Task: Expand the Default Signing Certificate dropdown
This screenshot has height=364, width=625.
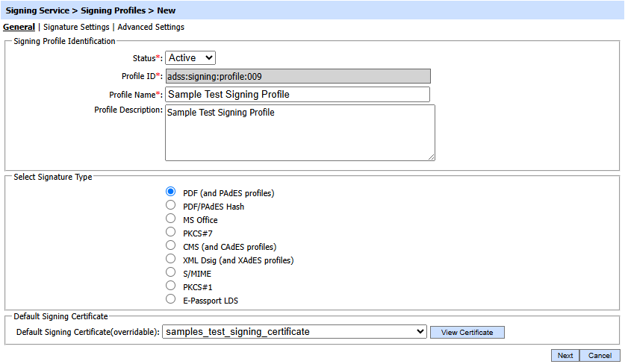Action: coord(294,332)
